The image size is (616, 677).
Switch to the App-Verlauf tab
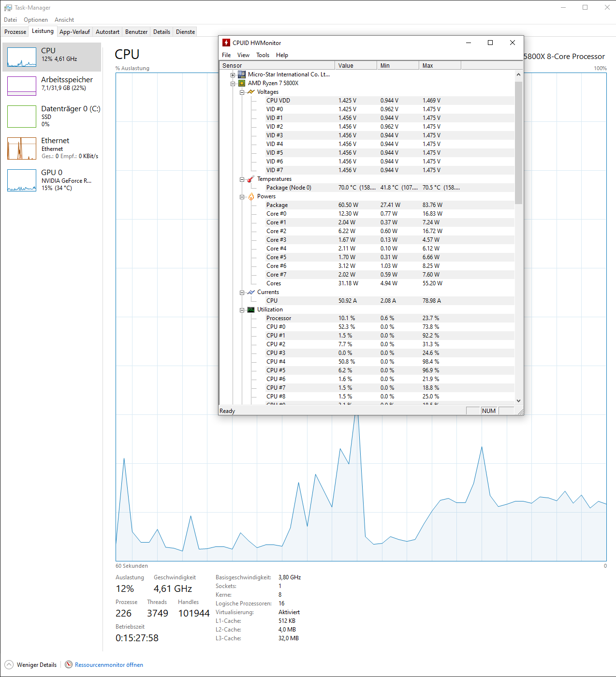74,32
